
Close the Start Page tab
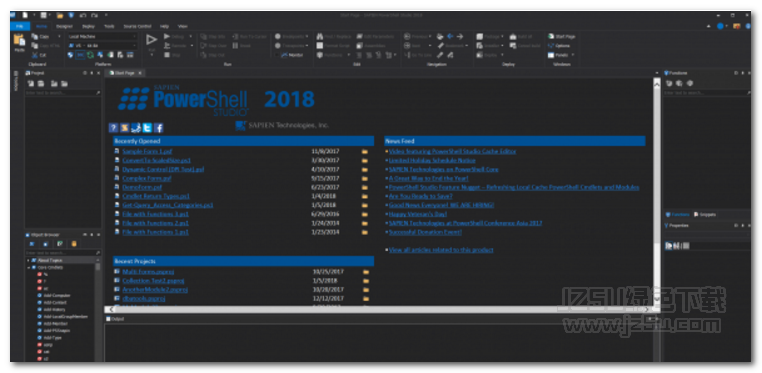[139, 73]
